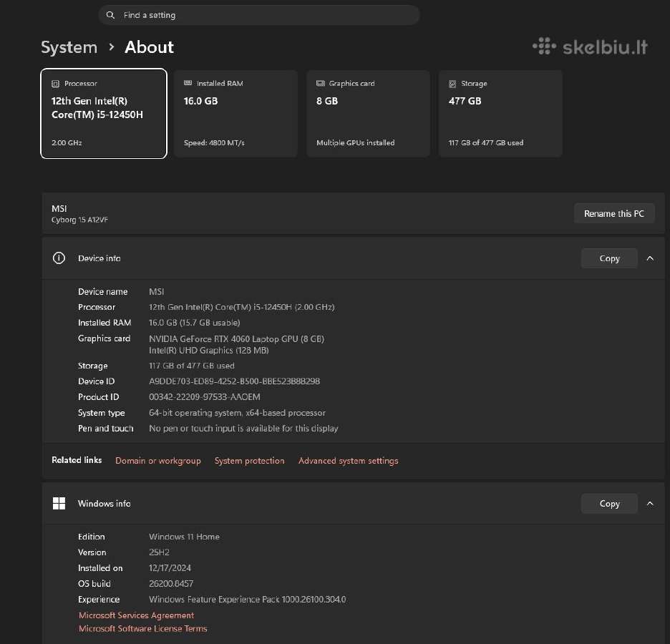Copy the Device info details

609,258
